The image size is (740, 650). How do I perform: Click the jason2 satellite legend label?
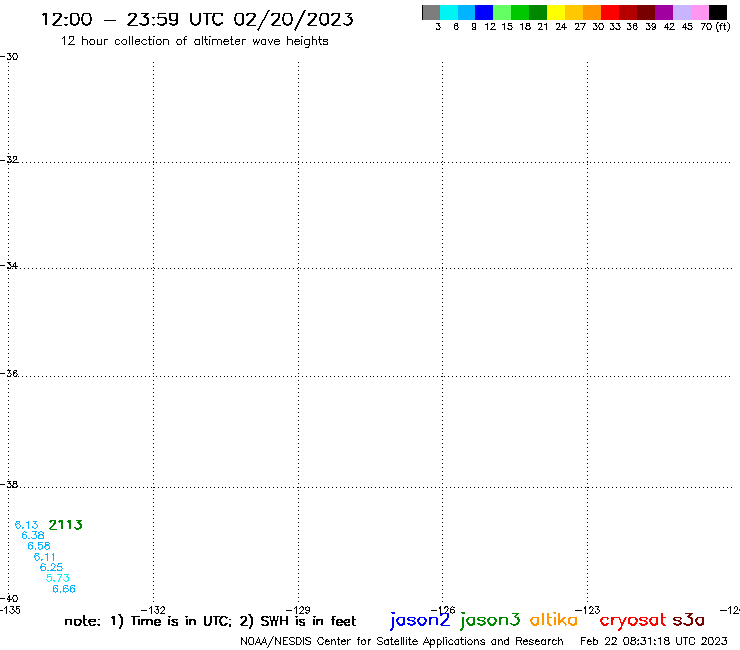(420, 620)
